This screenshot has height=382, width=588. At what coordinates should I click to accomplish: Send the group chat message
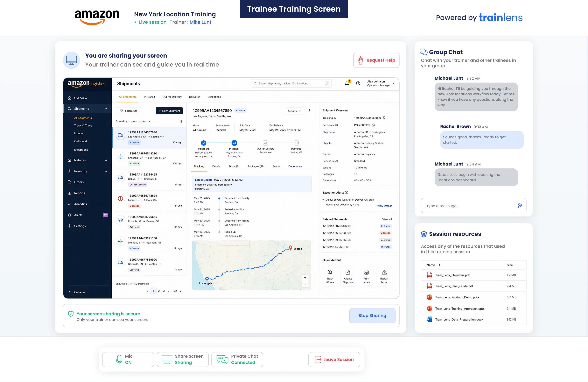click(x=520, y=205)
